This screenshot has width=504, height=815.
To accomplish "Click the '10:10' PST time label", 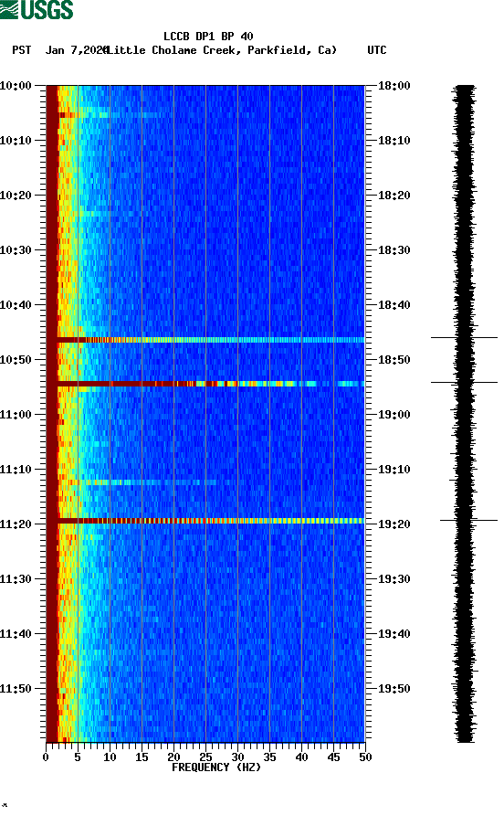I will tap(16, 141).
